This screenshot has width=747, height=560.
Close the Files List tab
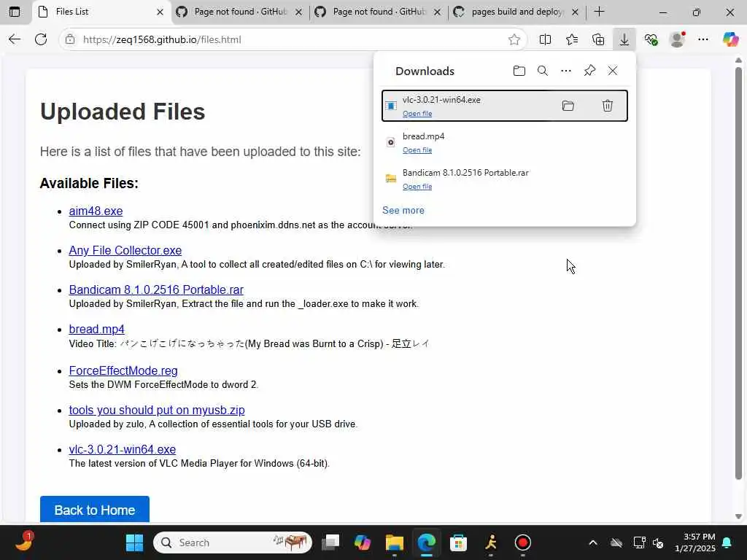160,12
